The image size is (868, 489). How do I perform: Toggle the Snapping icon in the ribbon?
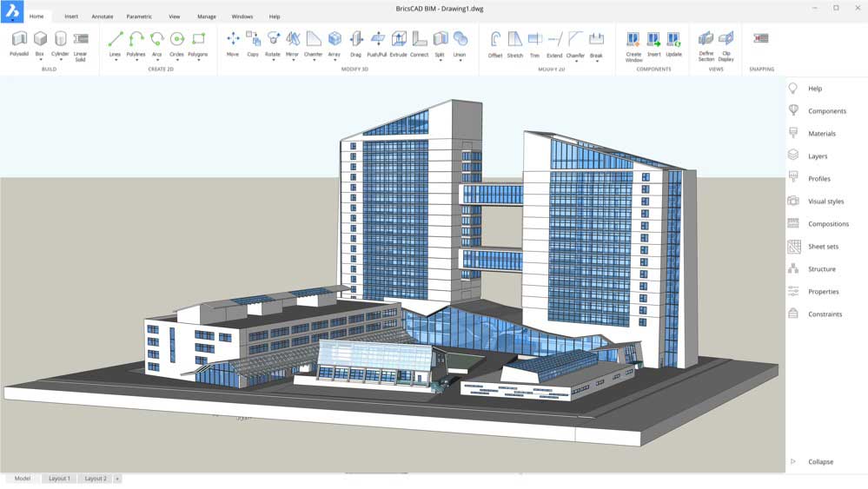(761, 39)
